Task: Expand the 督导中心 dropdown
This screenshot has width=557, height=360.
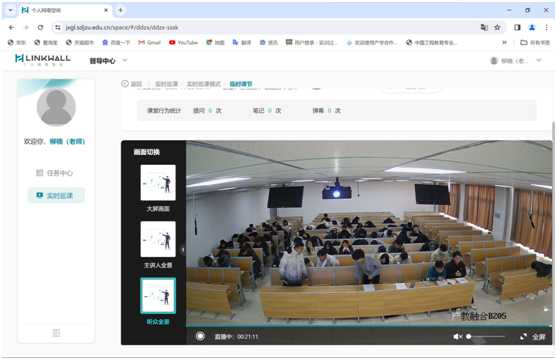Action: click(x=125, y=60)
